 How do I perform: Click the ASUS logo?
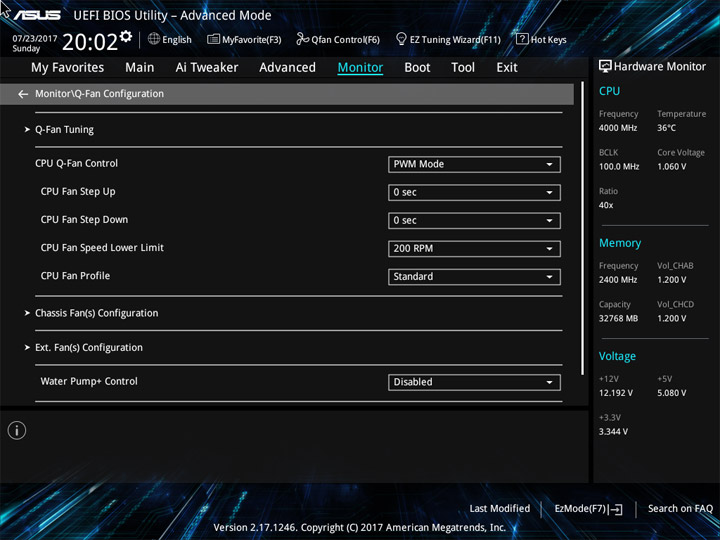coord(36,15)
